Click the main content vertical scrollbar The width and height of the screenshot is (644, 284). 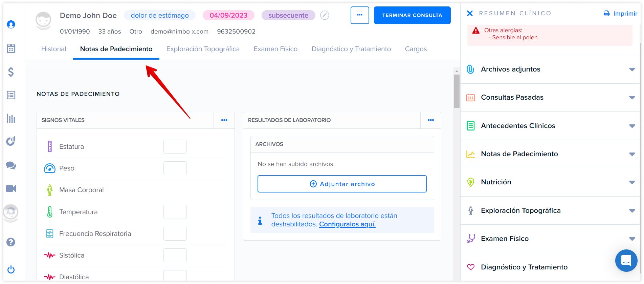tap(457, 91)
